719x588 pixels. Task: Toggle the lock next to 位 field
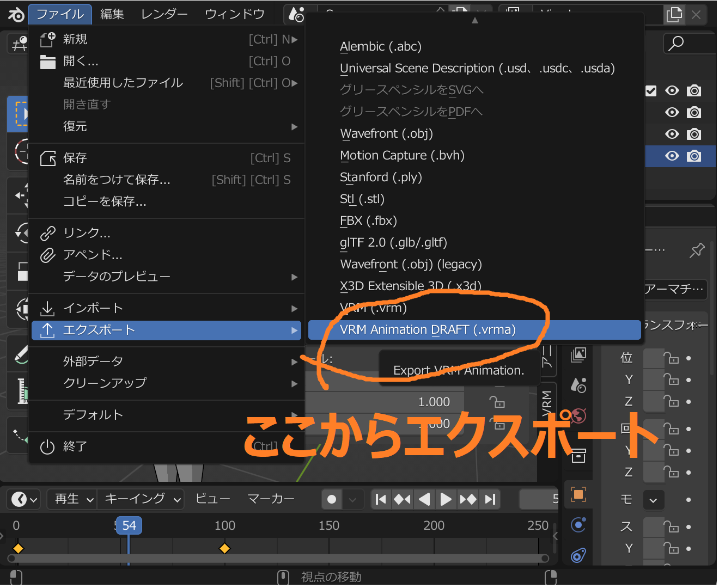tap(671, 358)
